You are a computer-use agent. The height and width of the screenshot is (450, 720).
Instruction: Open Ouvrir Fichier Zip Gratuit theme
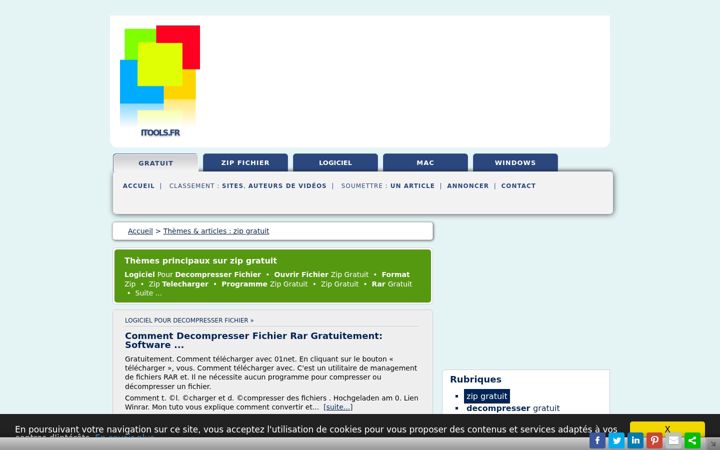pyautogui.click(x=321, y=275)
